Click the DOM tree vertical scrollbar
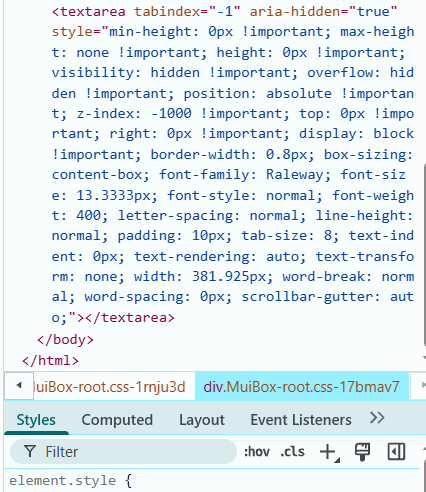This screenshot has width=426, height=492. (x=424, y=255)
